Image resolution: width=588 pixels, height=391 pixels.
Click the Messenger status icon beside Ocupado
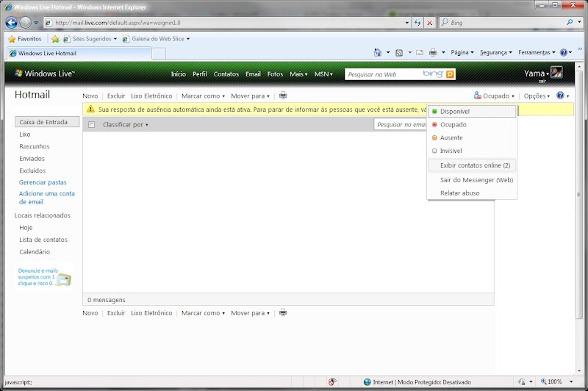click(477, 96)
